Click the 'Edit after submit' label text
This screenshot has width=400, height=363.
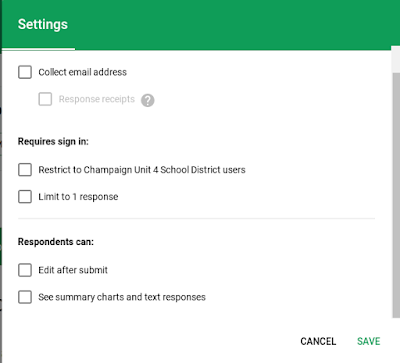point(73,270)
